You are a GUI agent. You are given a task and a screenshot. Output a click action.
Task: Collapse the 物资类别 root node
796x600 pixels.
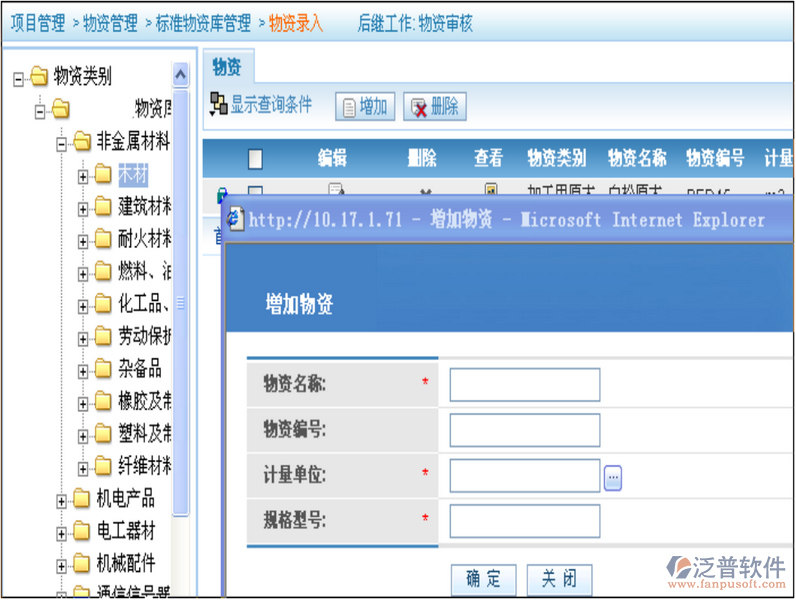(x=18, y=77)
